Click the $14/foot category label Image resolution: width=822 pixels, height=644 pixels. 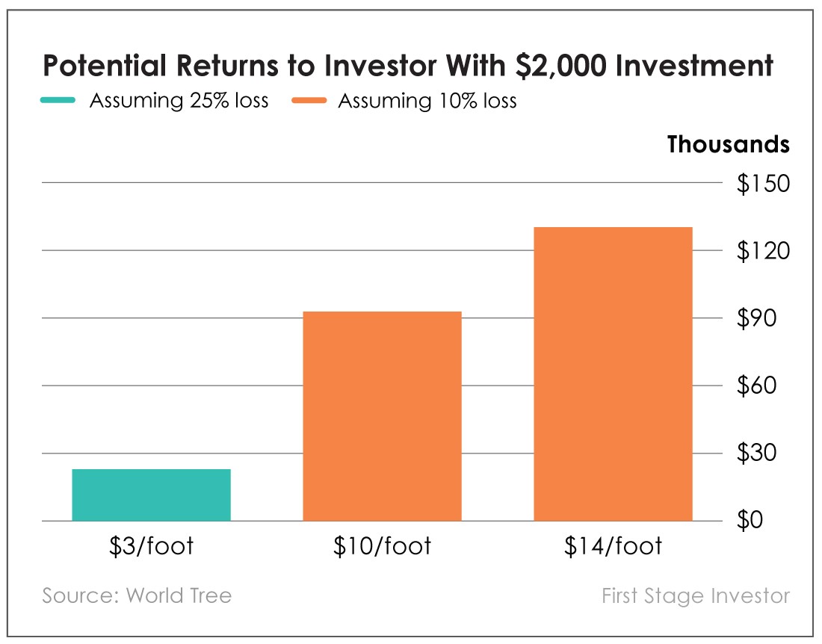click(x=613, y=546)
